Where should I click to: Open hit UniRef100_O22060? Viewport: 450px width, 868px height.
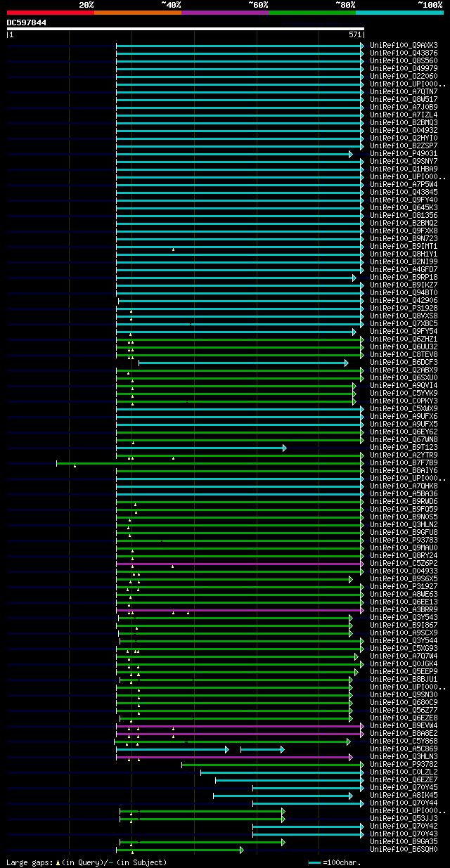(404, 76)
